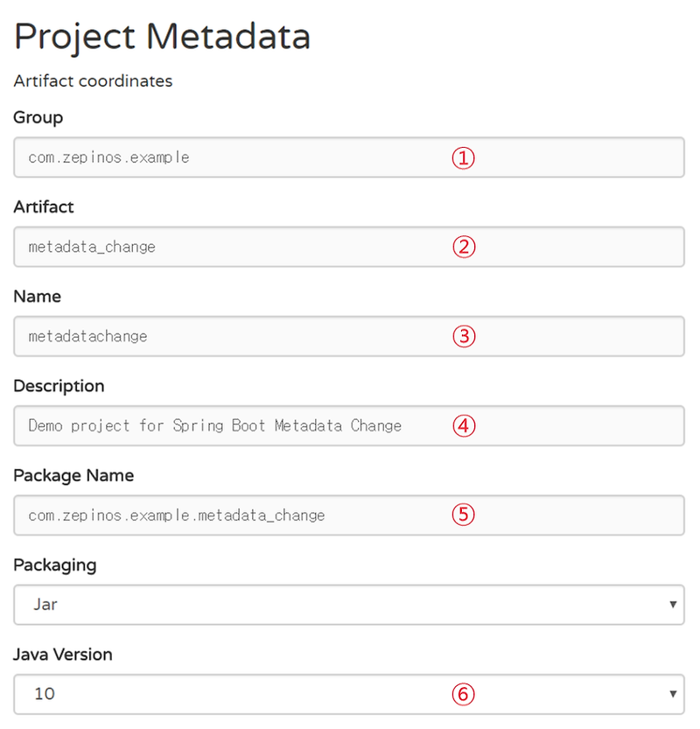Click the circled 5 marker in Package Name field

[463, 515]
